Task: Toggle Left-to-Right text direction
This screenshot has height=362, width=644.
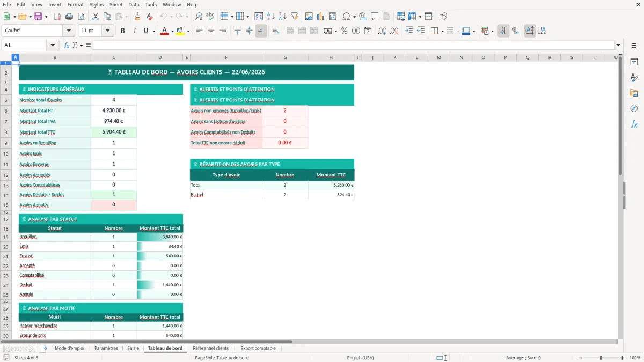Action: (x=503, y=31)
